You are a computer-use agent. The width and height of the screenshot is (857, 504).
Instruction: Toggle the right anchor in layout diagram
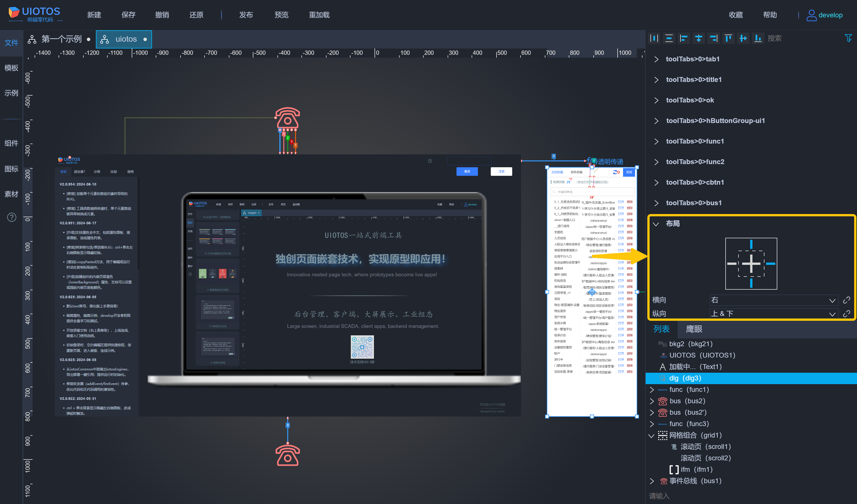pyautogui.click(x=771, y=263)
